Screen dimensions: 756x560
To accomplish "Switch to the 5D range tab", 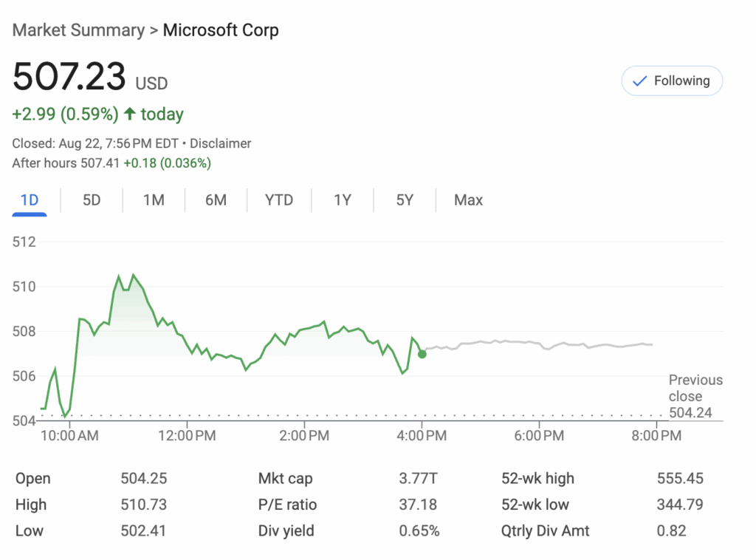I will (92, 200).
